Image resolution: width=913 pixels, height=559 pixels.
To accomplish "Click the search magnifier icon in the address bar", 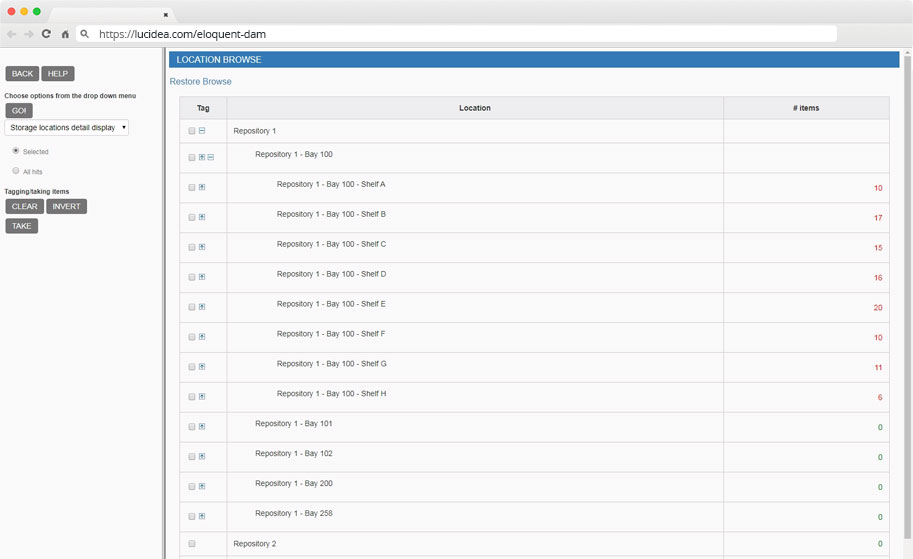I will [x=84, y=34].
